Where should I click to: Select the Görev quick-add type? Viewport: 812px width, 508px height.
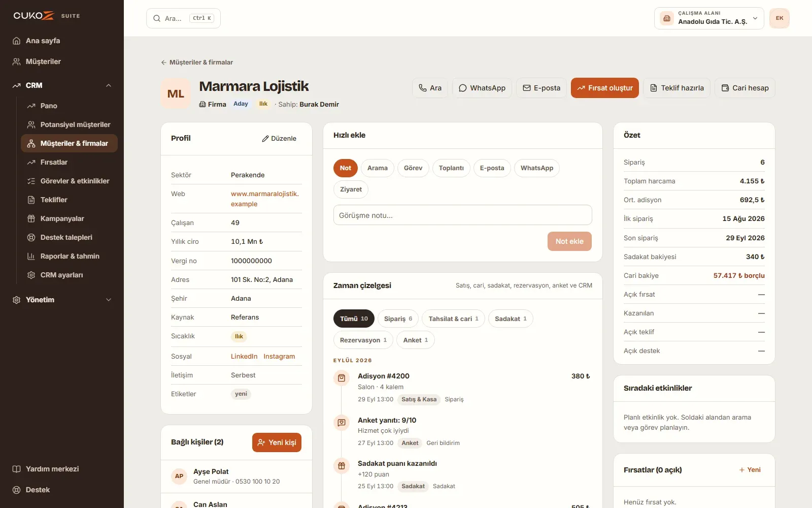click(x=413, y=168)
